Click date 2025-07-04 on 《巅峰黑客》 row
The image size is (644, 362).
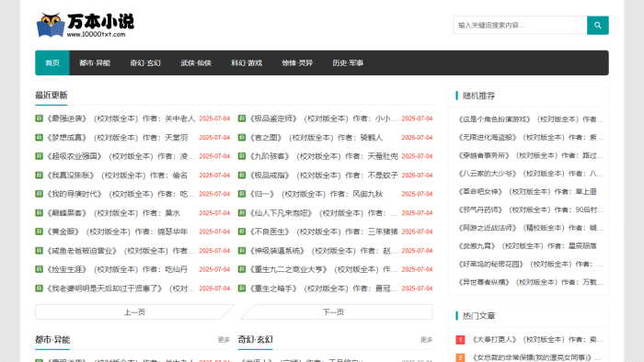[214, 213]
